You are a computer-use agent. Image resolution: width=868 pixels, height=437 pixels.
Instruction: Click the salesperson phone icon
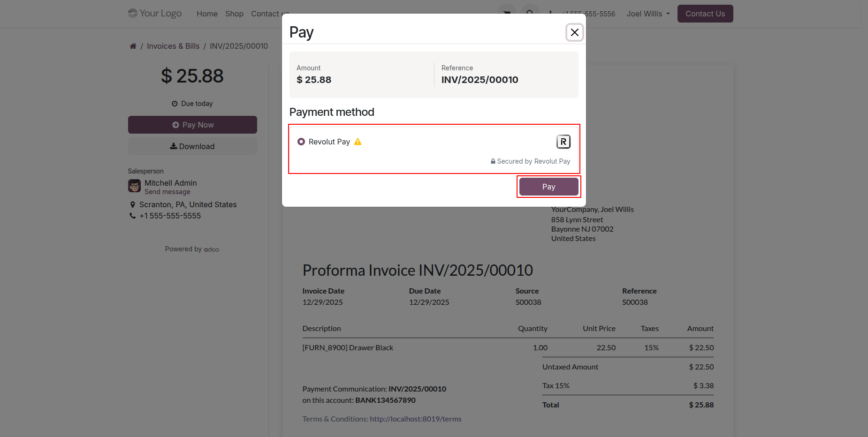coord(133,216)
